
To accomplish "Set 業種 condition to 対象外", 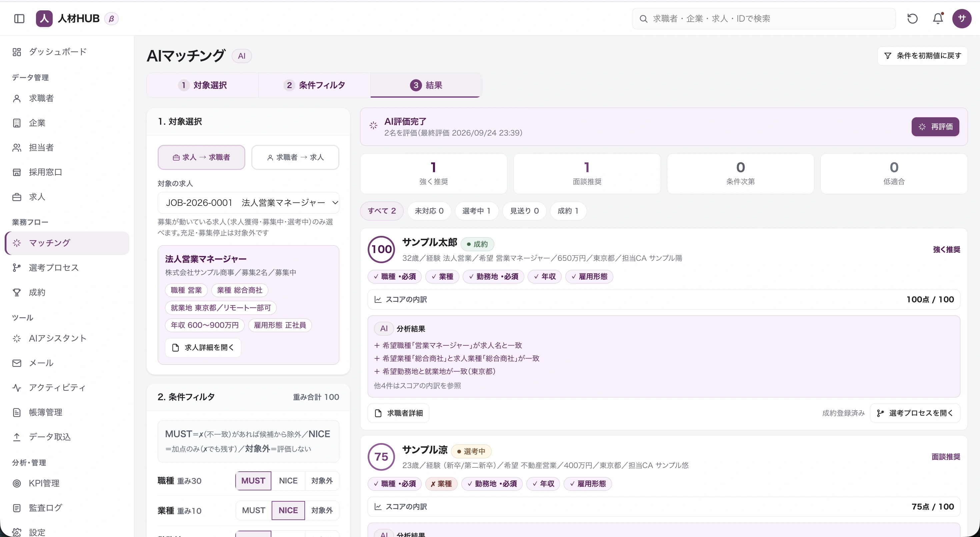I will coord(322,510).
